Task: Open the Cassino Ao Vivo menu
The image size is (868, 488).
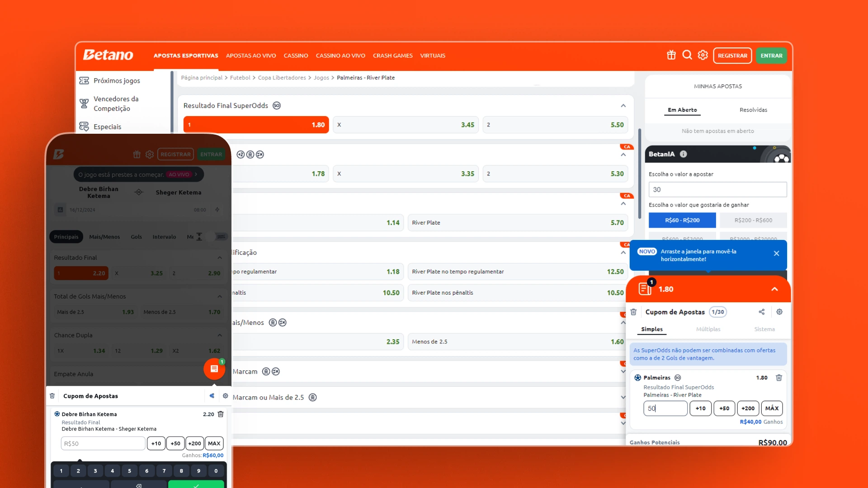Action: click(x=340, y=56)
